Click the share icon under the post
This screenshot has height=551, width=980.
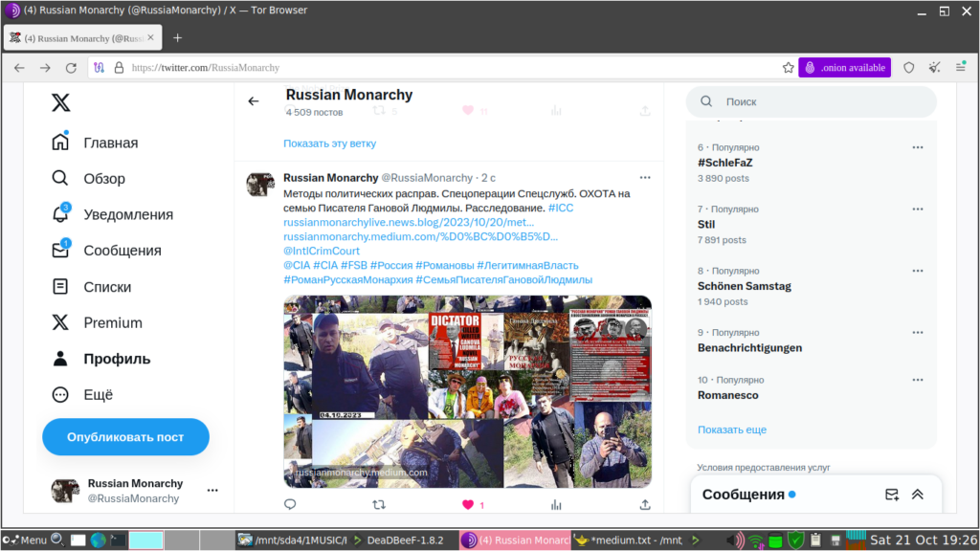645,504
